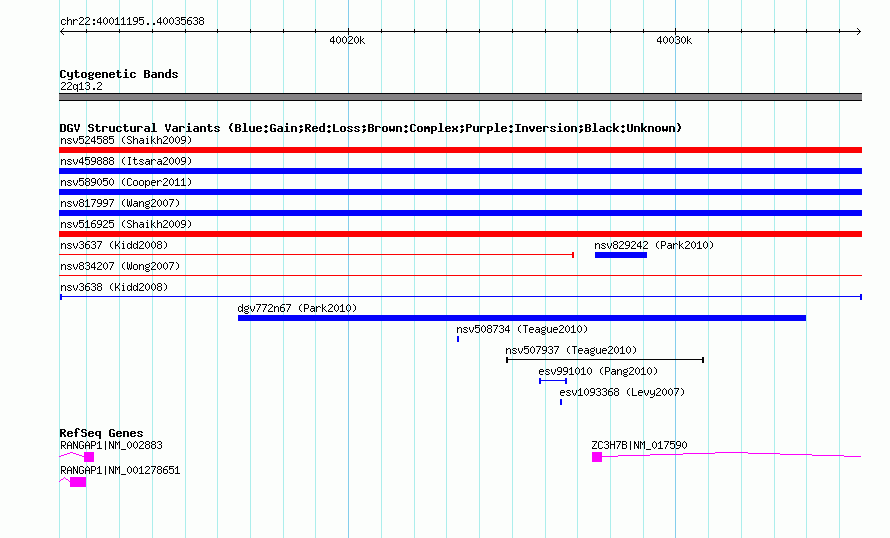Click the RANGAP1|NM_001278651 gene label
The width and height of the screenshot is (890, 538).
point(120,470)
